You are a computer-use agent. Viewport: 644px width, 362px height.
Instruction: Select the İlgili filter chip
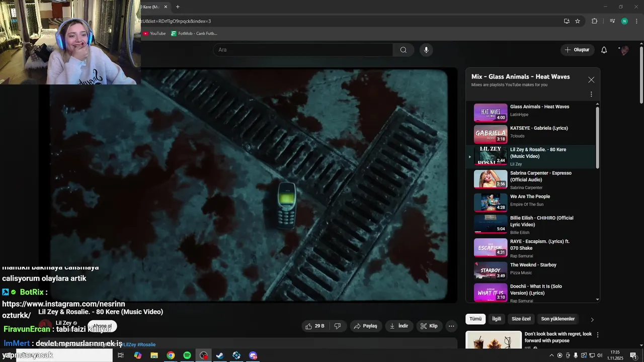click(497, 319)
